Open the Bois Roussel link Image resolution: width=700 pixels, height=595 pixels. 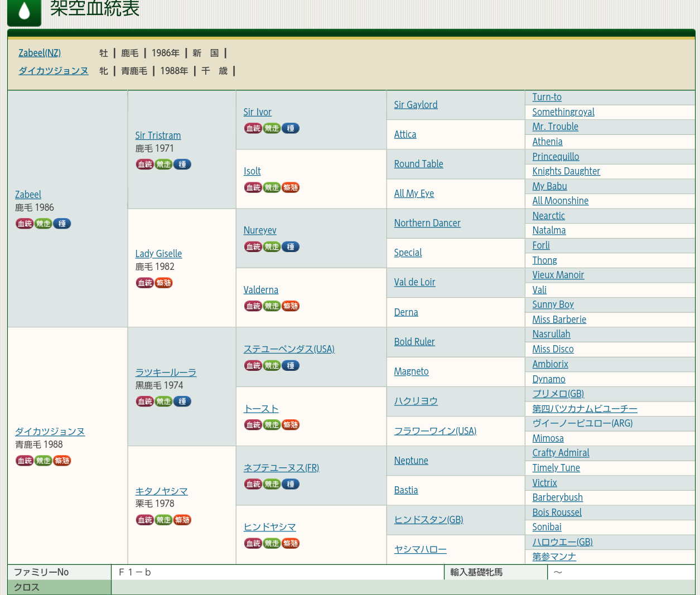[557, 512]
